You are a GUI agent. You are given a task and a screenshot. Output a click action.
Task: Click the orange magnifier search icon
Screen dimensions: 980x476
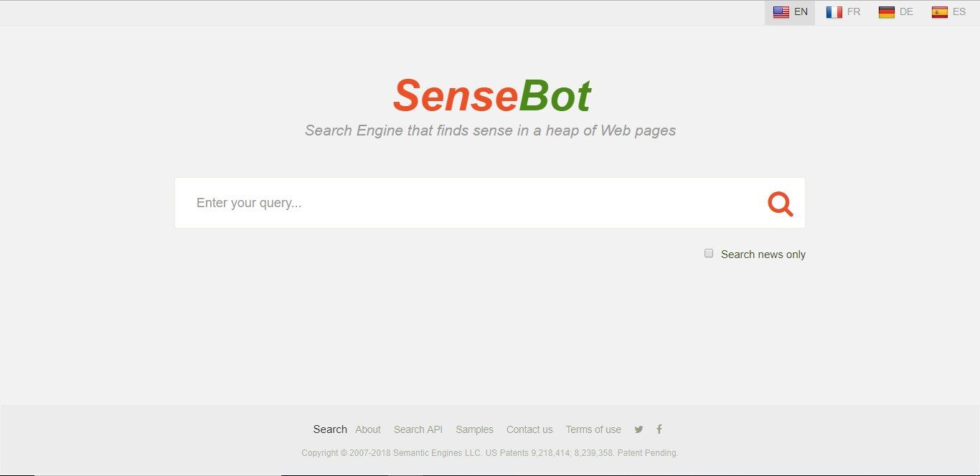coord(781,204)
